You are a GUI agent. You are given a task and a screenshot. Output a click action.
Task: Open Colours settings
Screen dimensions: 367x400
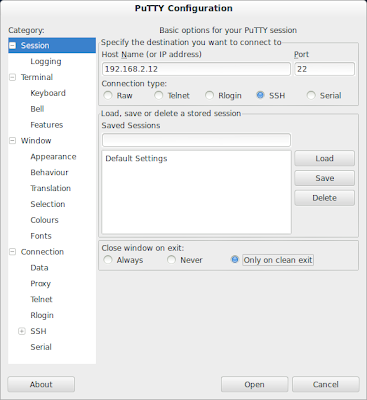click(44, 220)
